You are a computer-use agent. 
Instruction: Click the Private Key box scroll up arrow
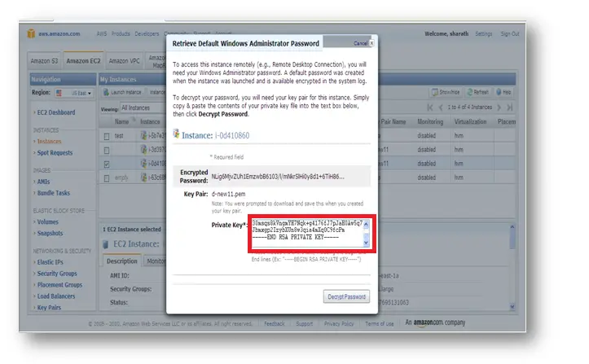366,224
